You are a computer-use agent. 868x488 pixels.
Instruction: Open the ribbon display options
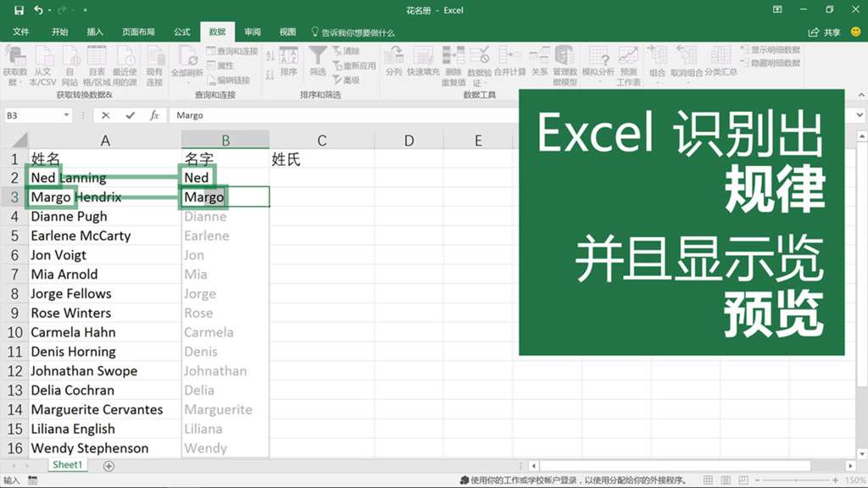click(778, 9)
